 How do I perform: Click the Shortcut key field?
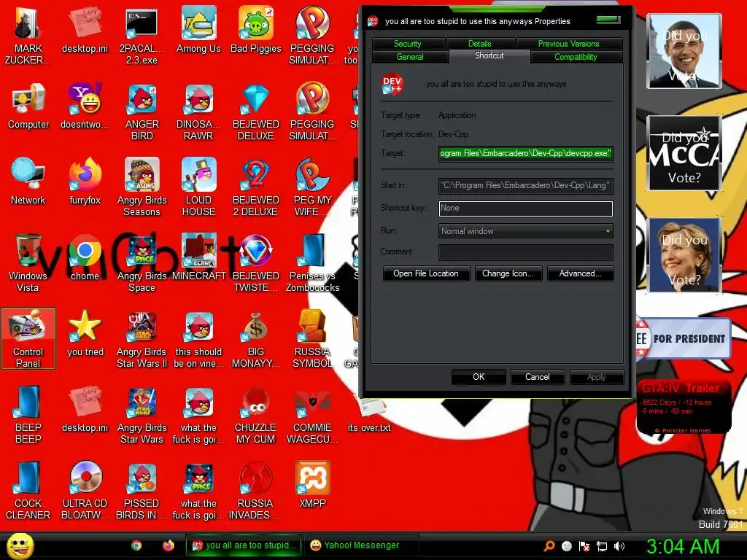pos(525,208)
